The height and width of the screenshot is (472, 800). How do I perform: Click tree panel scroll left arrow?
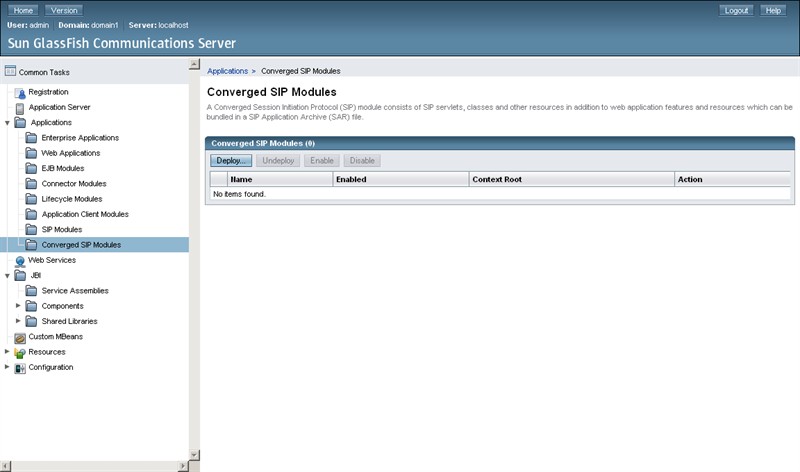pos(5,466)
